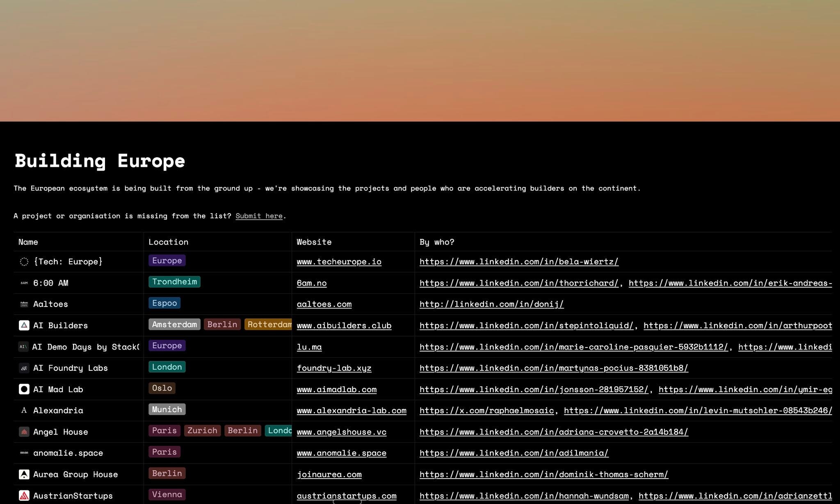
Task: Click the Website column header
Action: coord(314,242)
